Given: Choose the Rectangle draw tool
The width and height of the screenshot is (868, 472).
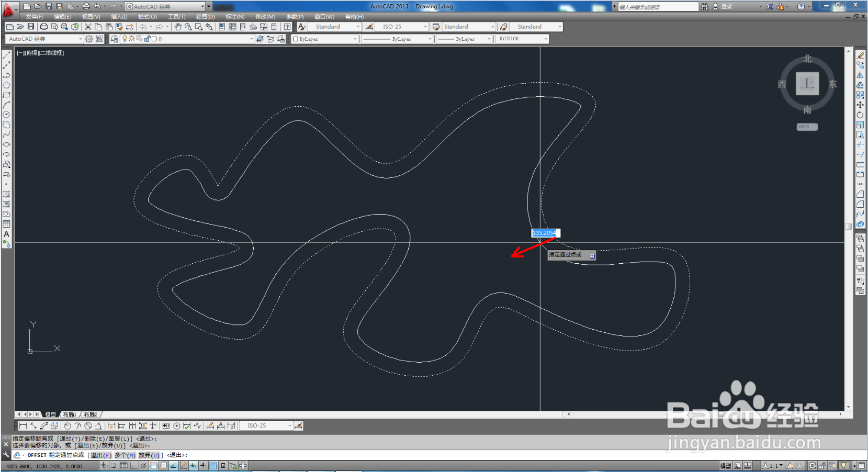Looking at the screenshot, I should click(6, 95).
